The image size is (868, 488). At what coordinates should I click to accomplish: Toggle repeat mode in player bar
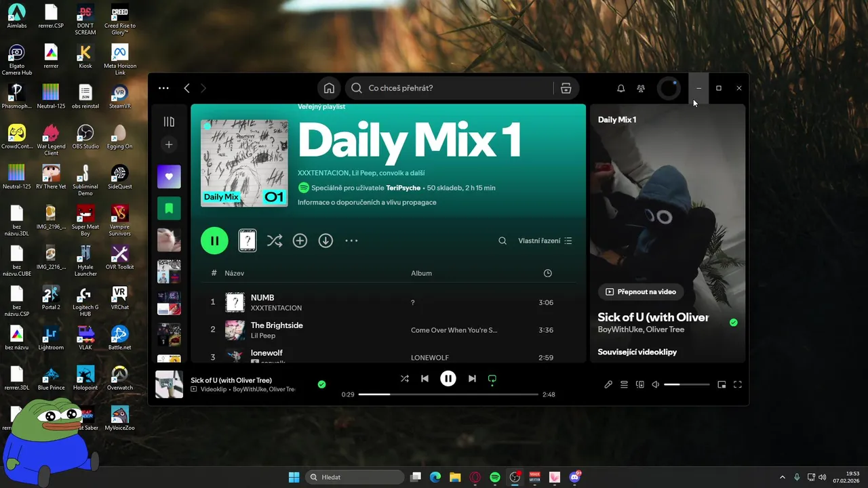click(x=492, y=379)
